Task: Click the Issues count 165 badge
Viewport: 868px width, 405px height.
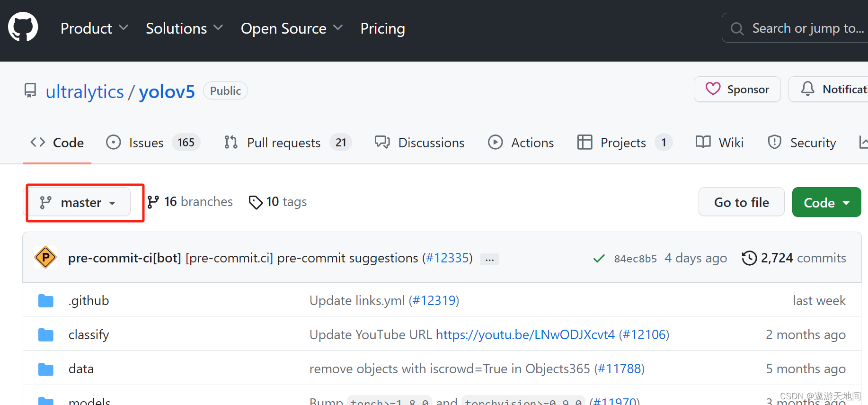Action: (186, 143)
